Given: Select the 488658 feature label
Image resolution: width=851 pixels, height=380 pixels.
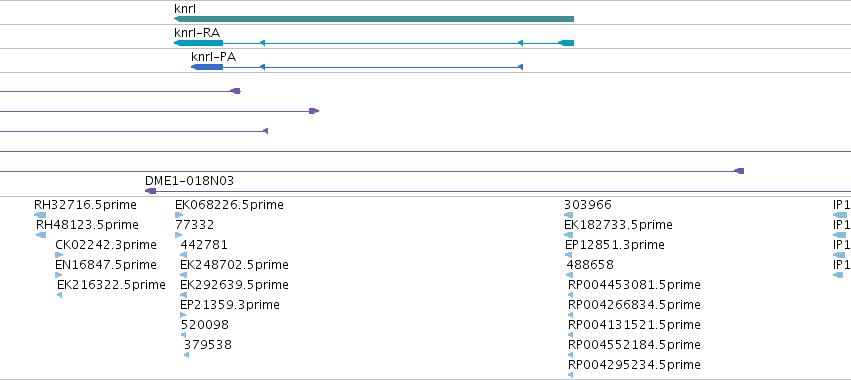Looking at the screenshot, I should pos(590,265).
